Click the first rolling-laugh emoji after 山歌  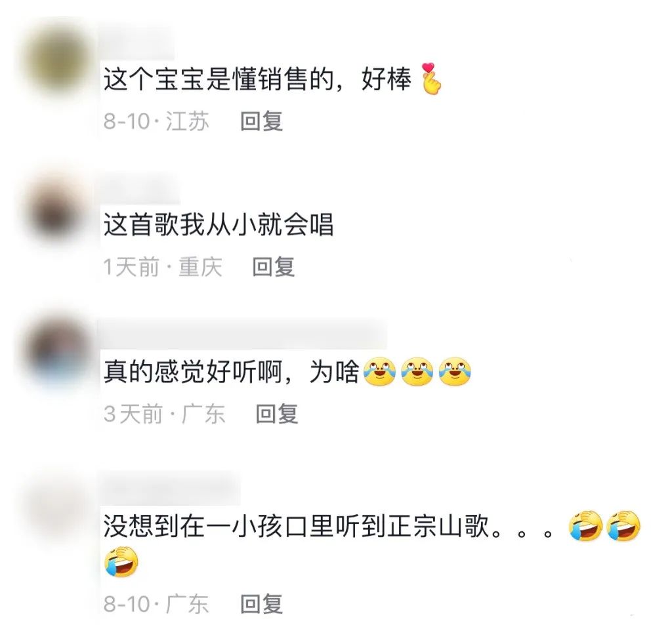(585, 526)
